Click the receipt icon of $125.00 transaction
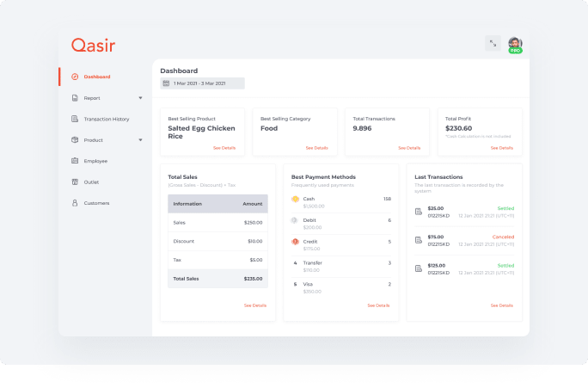The height and width of the screenshot is (388, 588). tap(419, 268)
